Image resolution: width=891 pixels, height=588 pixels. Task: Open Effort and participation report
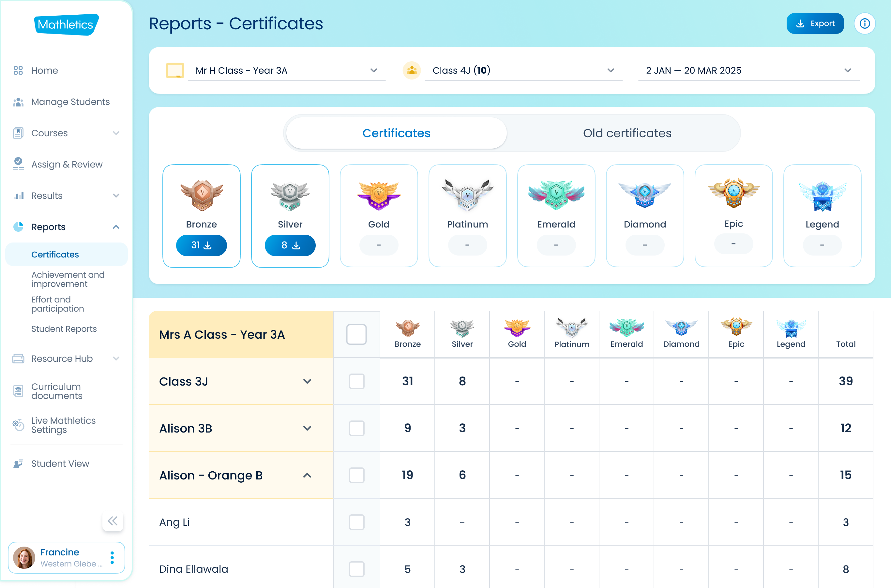click(57, 304)
